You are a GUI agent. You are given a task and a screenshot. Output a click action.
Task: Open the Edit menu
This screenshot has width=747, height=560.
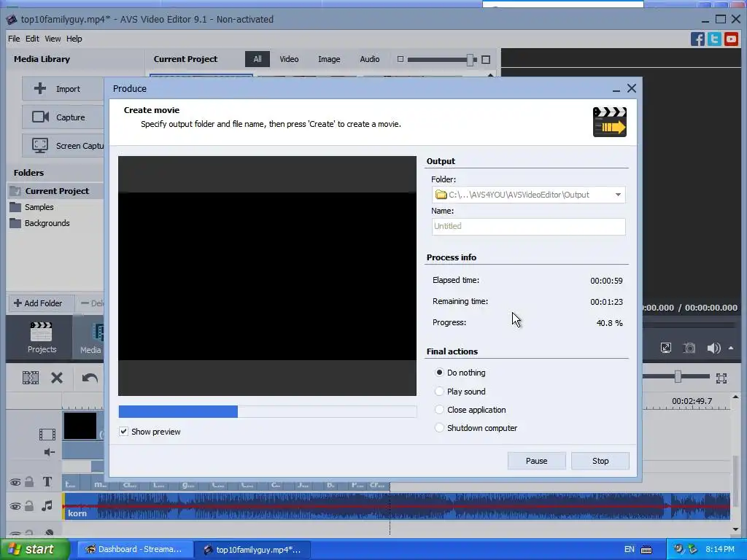(32, 39)
